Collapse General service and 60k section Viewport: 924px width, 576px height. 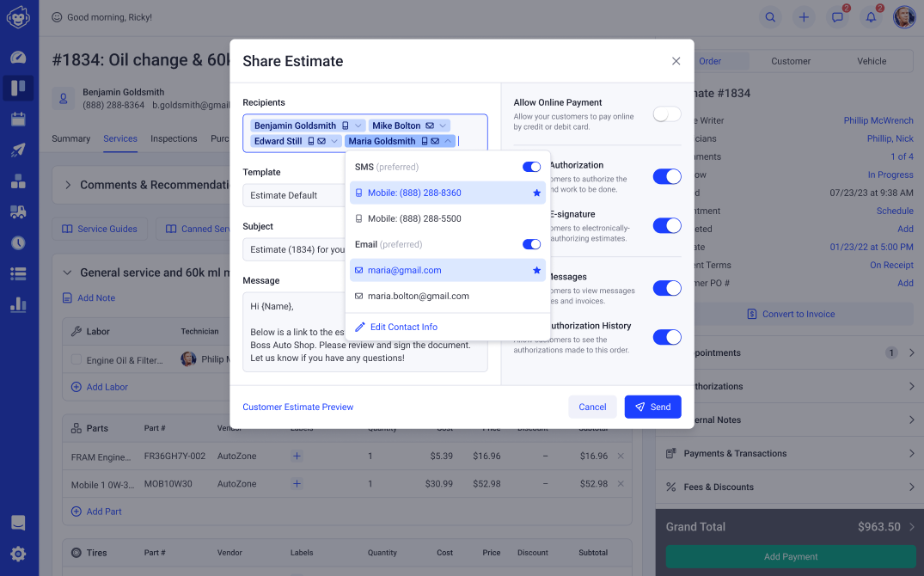point(67,273)
